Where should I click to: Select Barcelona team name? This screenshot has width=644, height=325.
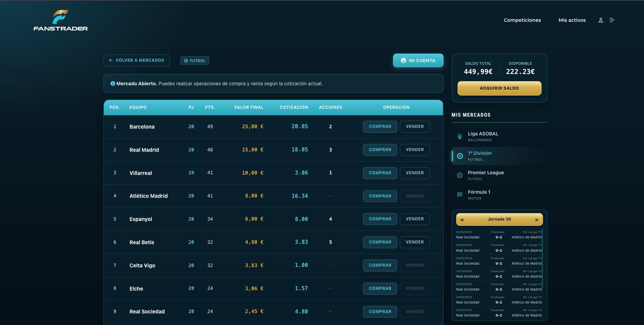[142, 127]
